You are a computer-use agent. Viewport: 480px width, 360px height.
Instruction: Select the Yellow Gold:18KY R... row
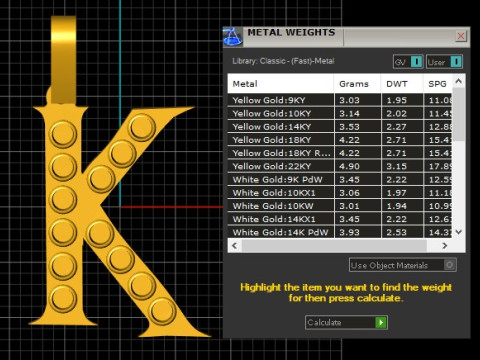pyautogui.click(x=340, y=153)
